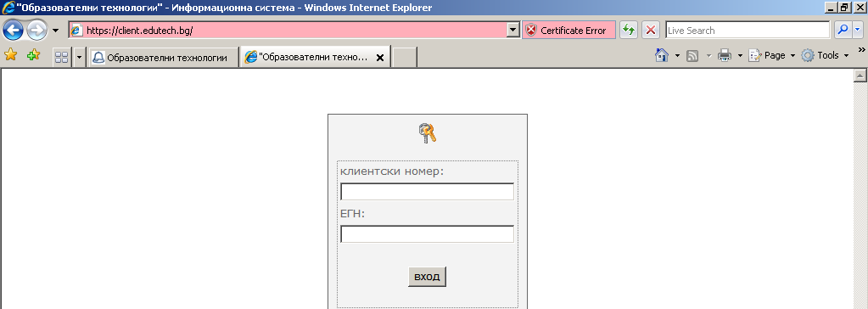Open the Quick Tabs grid icon

[x=61, y=57]
